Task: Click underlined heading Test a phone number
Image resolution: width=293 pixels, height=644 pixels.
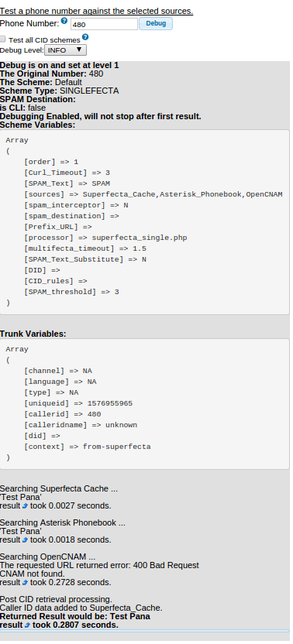Action: click(96, 11)
